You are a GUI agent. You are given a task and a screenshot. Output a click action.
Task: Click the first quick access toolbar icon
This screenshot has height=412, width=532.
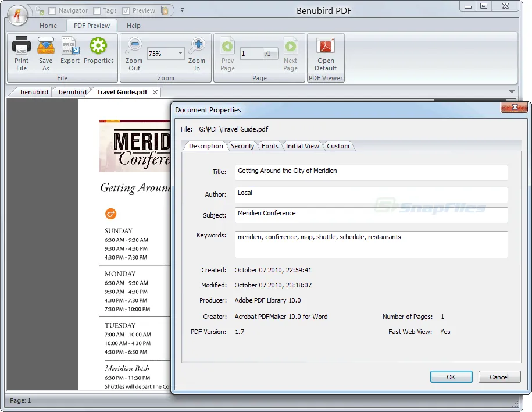pos(40,10)
